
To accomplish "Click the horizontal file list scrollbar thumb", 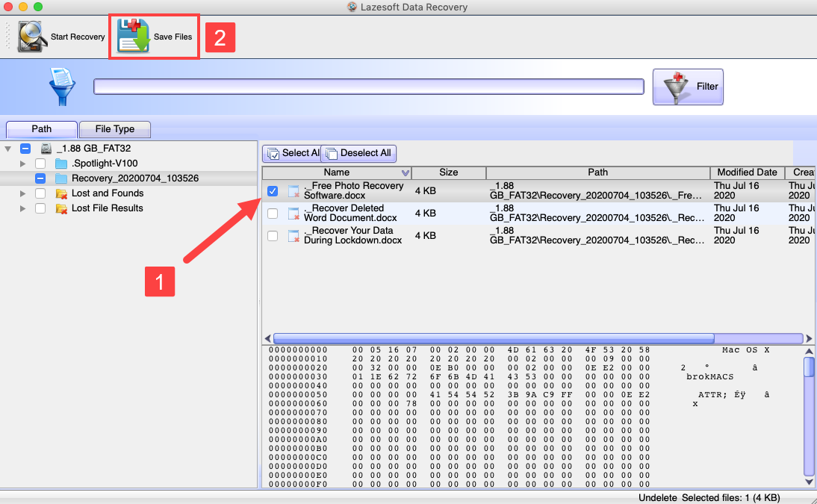I will click(x=494, y=339).
